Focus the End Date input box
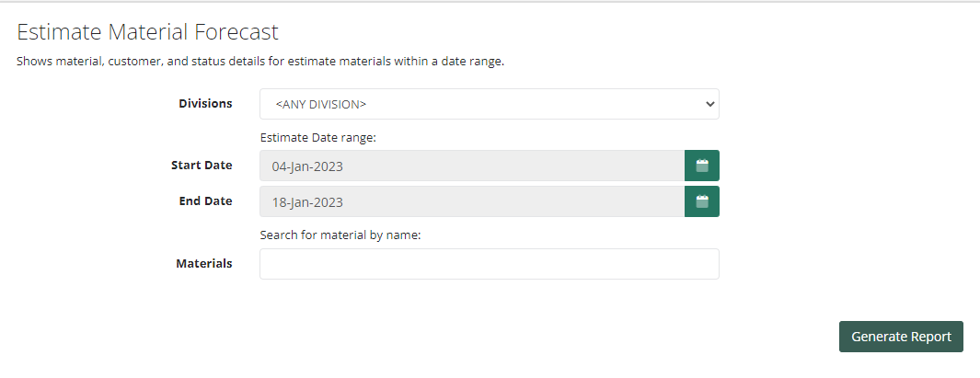Viewport: 980px width, 378px height. 472,201
